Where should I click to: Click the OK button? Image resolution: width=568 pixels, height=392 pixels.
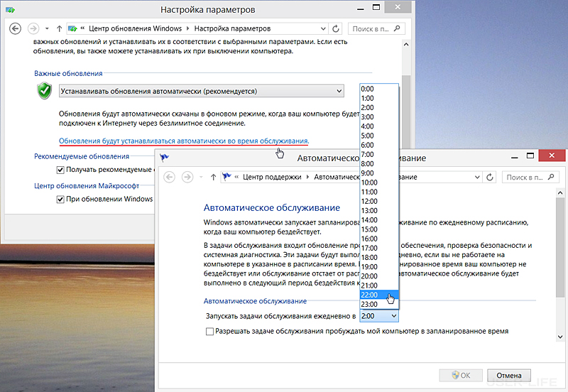[x=461, y=376]
